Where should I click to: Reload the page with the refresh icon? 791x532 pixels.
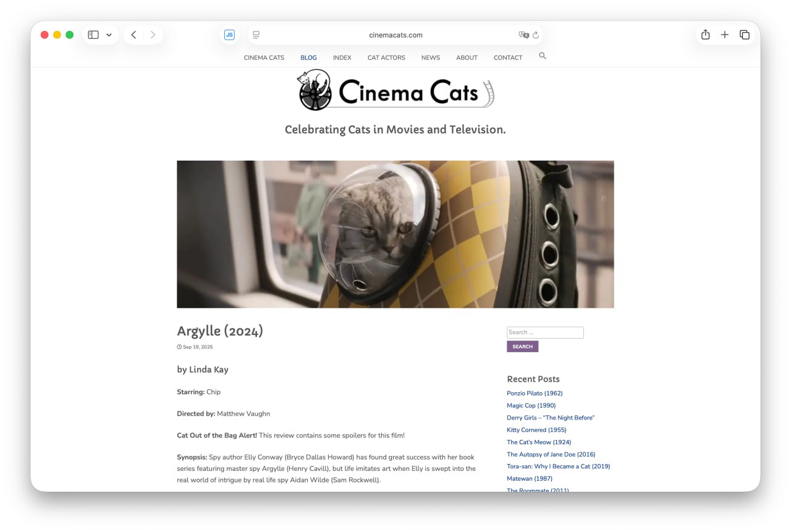(536, 35)
